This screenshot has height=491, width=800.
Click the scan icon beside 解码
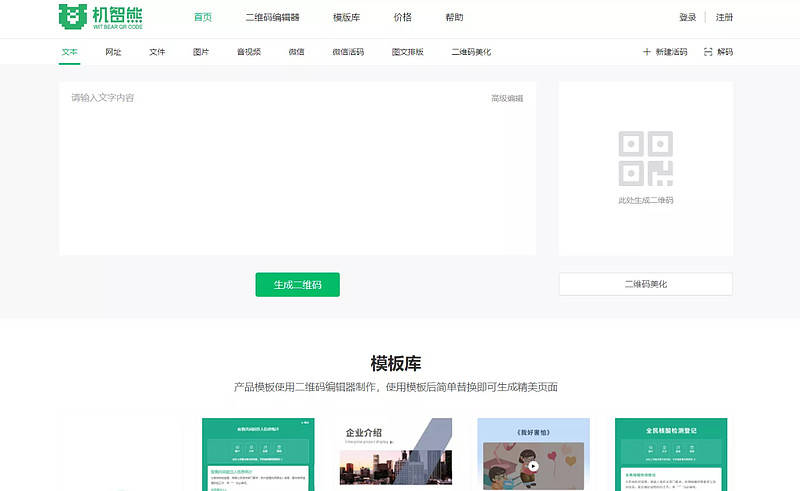click(x=708, y=52)
